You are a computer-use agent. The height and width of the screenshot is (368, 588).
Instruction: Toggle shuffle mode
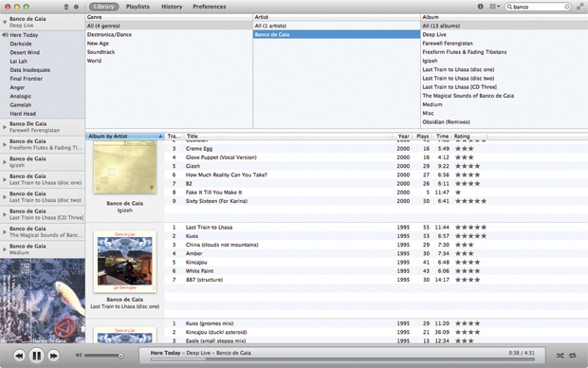560,356
